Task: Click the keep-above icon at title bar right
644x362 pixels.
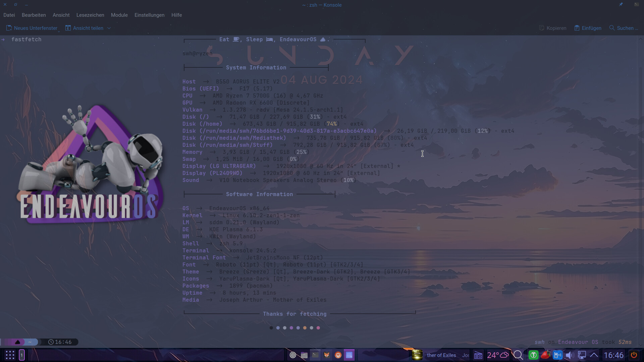Action: (x=636, y=5)
